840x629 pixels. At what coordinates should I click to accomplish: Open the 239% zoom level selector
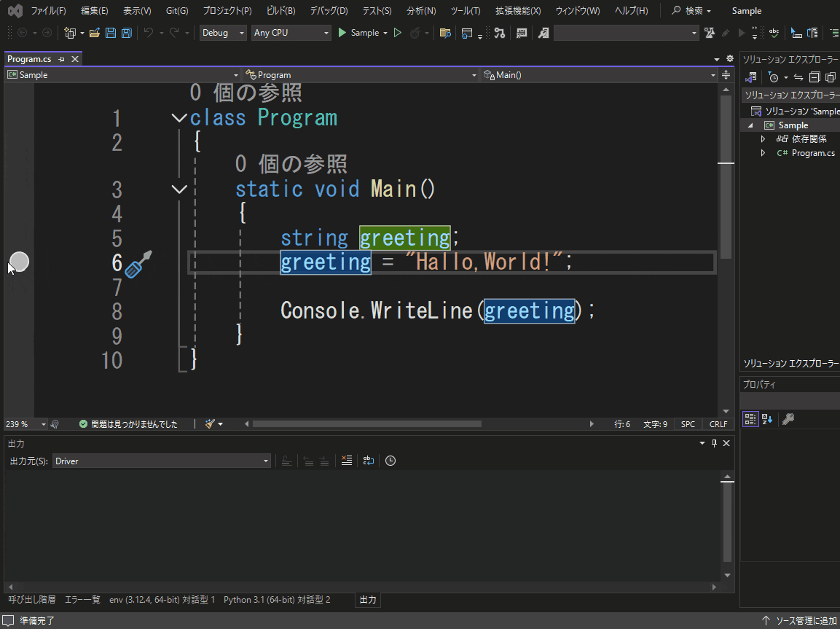pyautogui.click(x=22, y=423)
